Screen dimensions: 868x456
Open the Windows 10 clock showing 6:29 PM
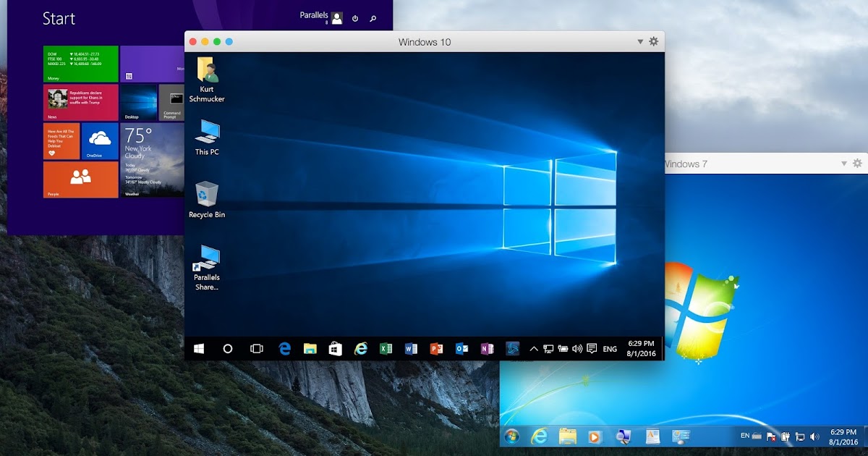[642, 349]
